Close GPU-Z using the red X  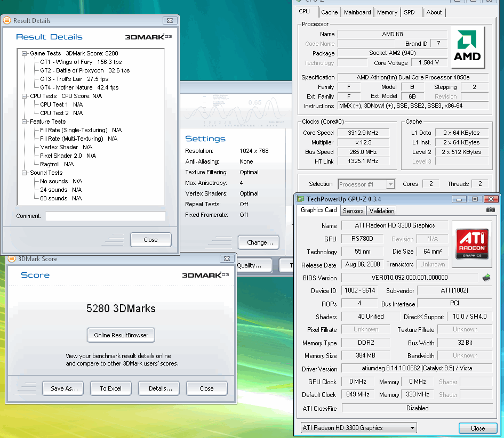coord(491,199)
